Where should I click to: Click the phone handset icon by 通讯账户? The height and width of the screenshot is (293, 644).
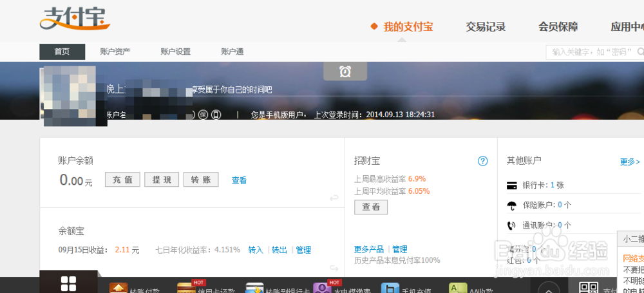coord(512,225)
